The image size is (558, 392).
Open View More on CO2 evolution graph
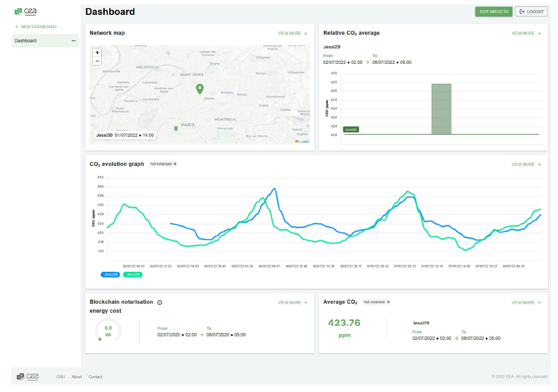[x=526, y=164]
